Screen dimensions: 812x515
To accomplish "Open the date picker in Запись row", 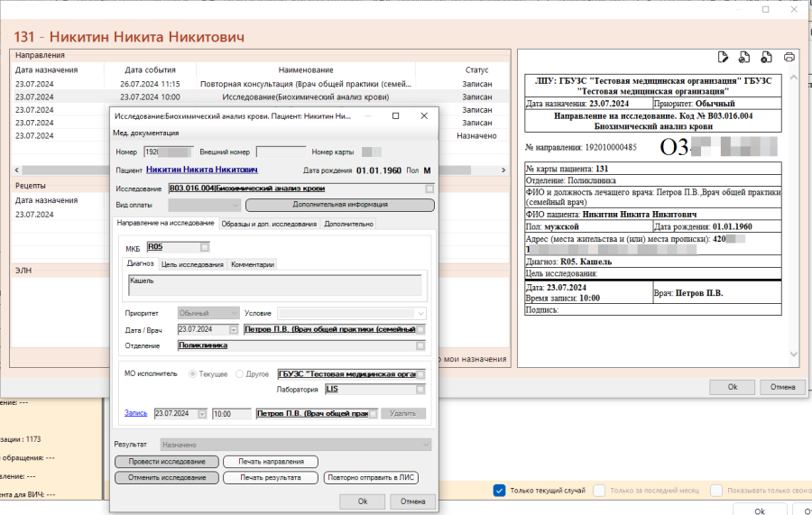I will point(202,414).
